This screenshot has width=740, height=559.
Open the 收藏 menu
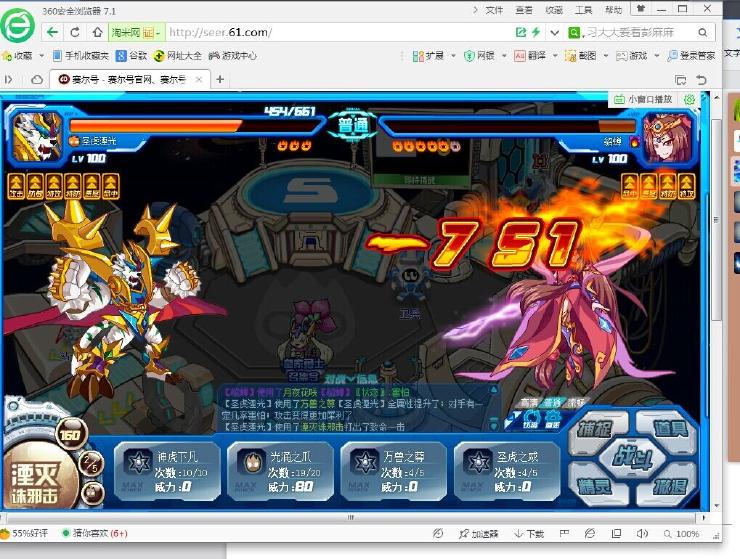click(x=554, y=10)
